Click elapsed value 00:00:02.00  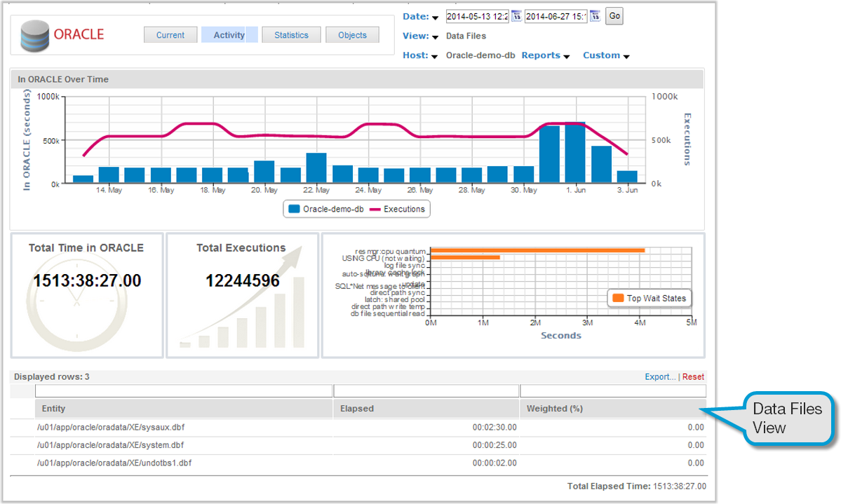(494, 463)
